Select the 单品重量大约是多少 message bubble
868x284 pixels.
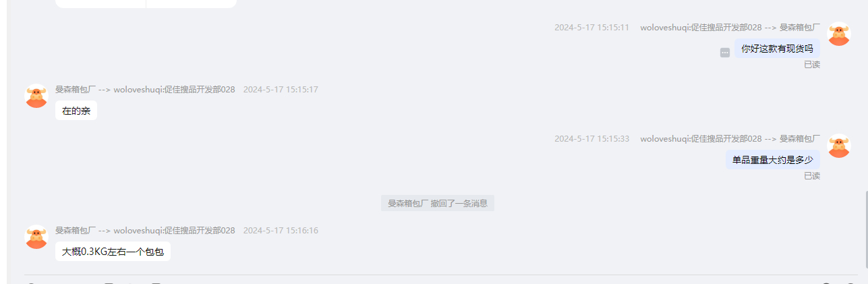coord(773,160)
